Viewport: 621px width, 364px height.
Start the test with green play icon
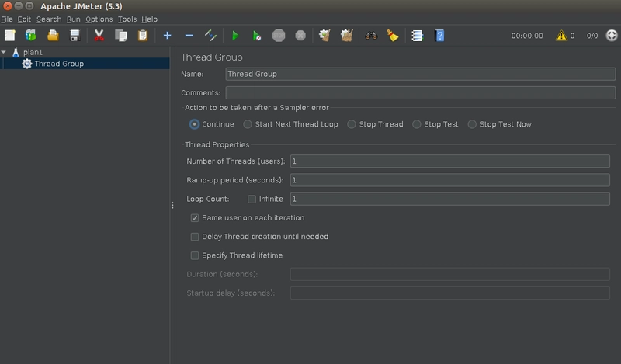[x=235, y=36]
